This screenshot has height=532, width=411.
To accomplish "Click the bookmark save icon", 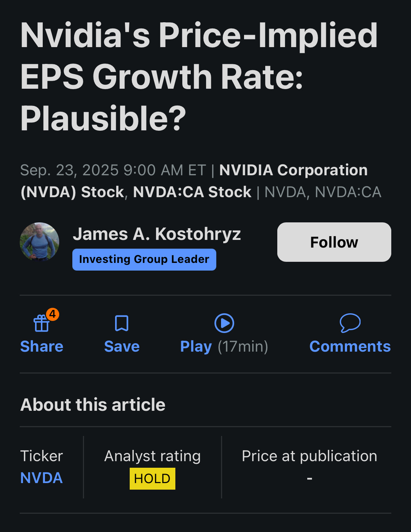I will click(122, 323).
